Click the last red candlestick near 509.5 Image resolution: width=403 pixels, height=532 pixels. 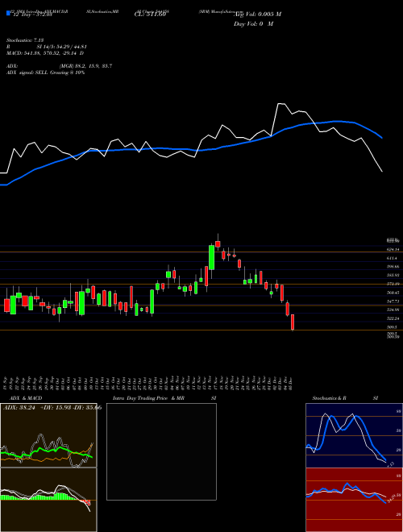[x=293, y=322]
